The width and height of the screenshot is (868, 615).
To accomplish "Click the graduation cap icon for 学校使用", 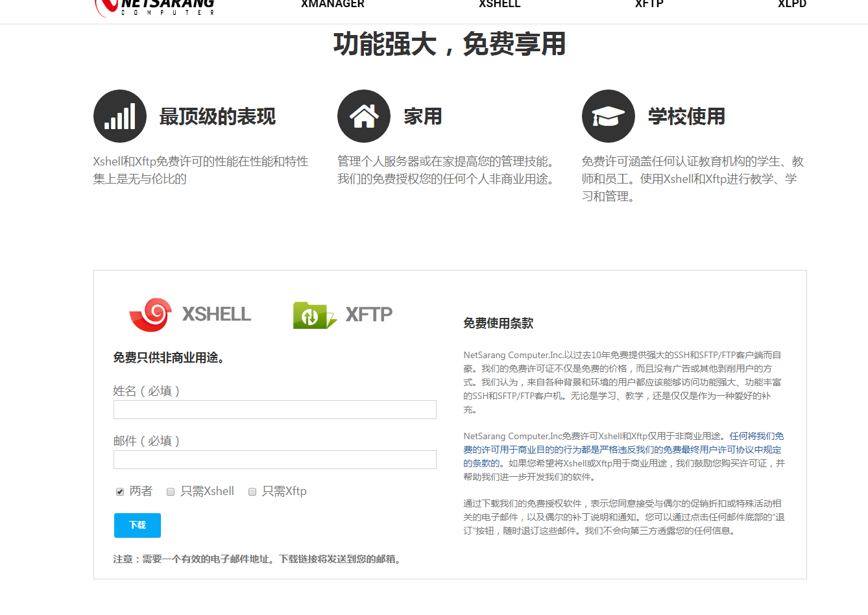I will (x=609, y=116).
